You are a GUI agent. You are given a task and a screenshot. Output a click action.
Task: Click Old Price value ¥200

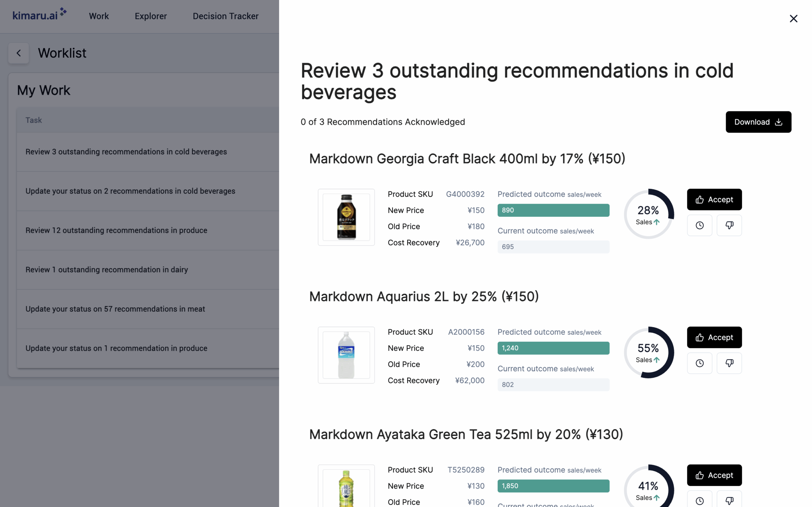[475, 365]
